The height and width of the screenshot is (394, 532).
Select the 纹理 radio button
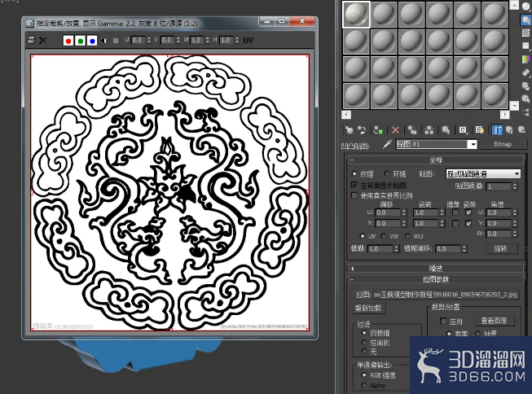[x=354, y=173]
